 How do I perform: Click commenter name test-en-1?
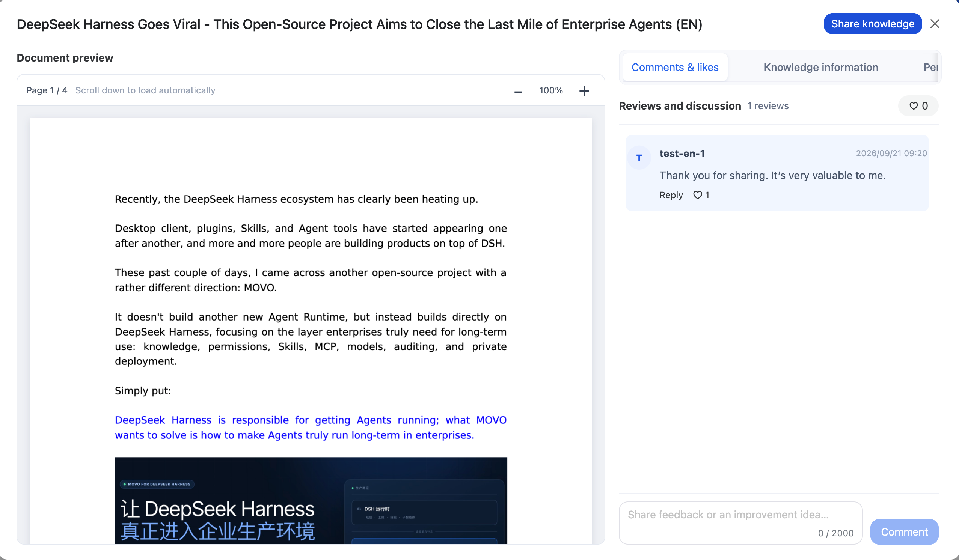(x=682, y=154)
